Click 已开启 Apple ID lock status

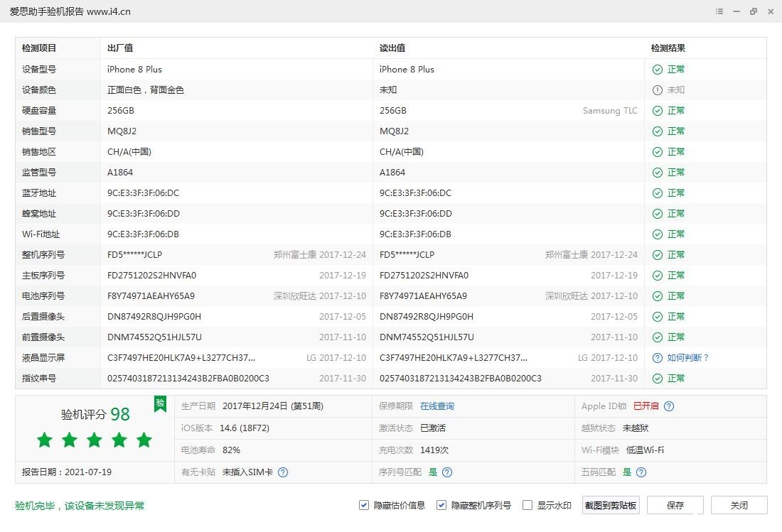646,406
